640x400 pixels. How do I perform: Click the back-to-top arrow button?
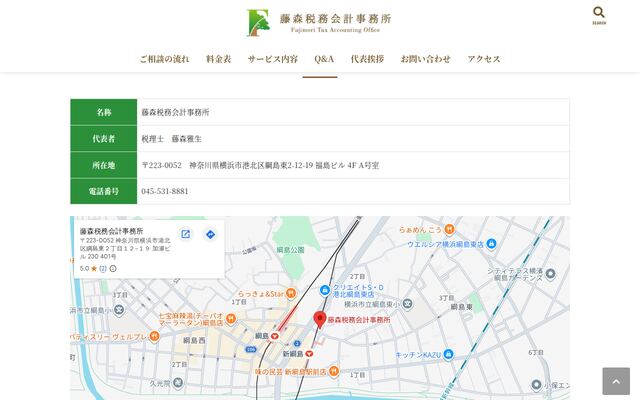[x=616, y=381]
